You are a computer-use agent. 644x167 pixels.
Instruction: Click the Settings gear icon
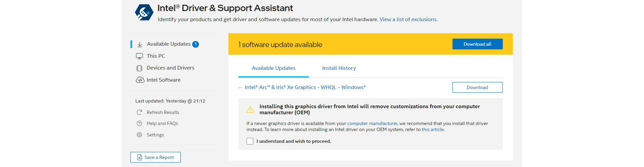(139, 135)
